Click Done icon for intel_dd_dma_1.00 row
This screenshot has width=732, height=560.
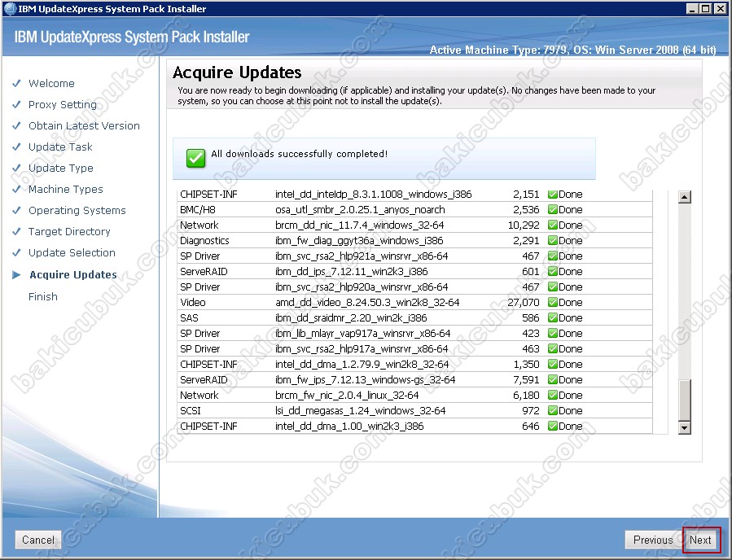coord(553,426)
